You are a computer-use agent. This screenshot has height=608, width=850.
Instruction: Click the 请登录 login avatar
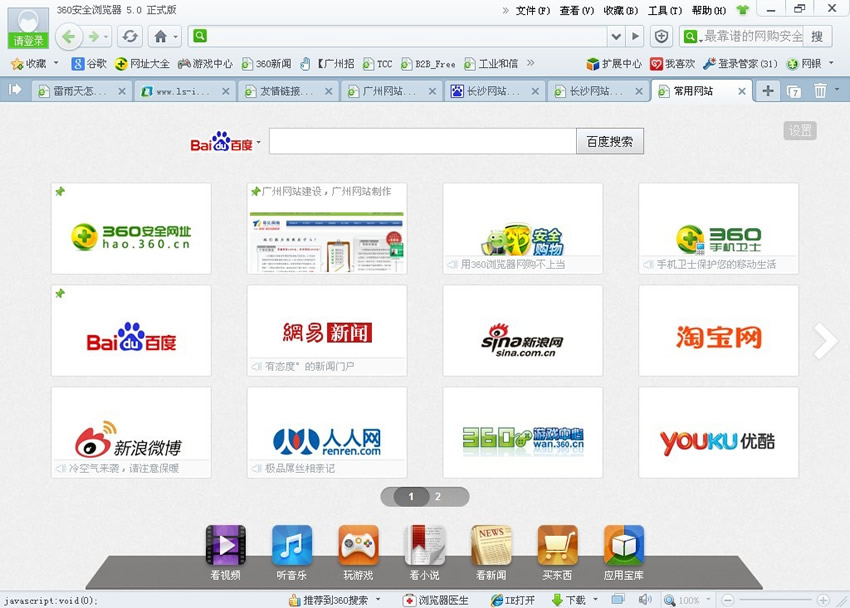tap(28, 27)
